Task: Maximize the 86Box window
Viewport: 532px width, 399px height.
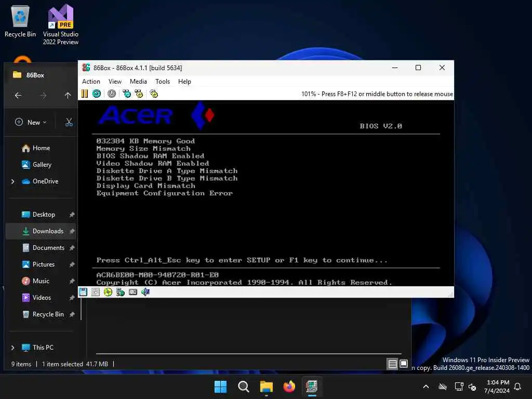Action: 418,68
